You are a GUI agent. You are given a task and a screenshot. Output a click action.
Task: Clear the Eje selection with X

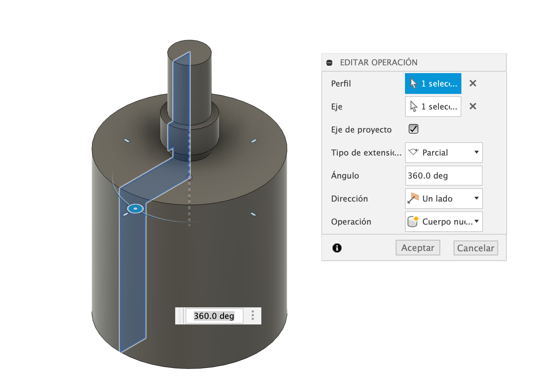pos(473,106)
